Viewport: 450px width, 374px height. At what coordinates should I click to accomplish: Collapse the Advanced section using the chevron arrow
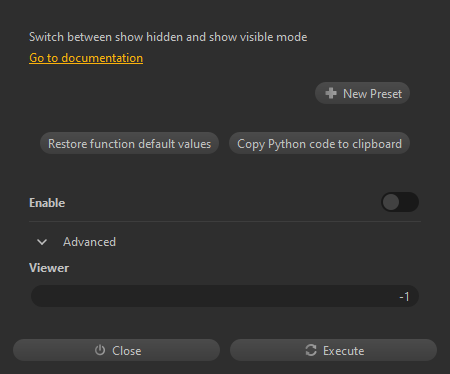(42, 242)
